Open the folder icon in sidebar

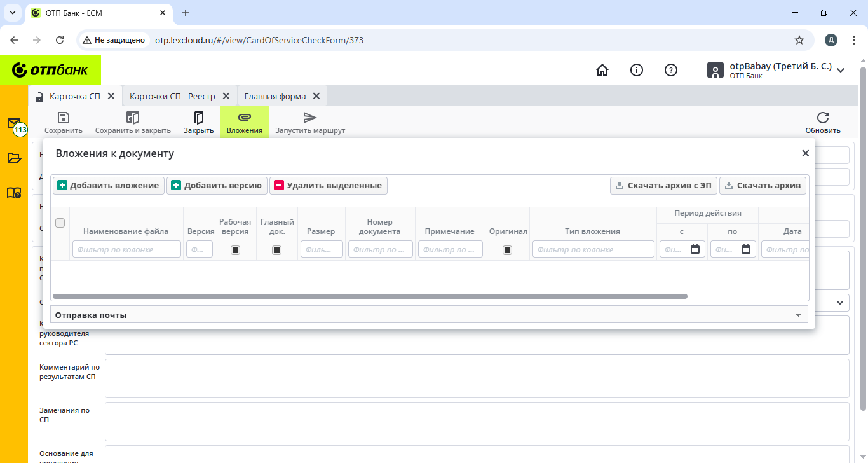coord(14,158)
